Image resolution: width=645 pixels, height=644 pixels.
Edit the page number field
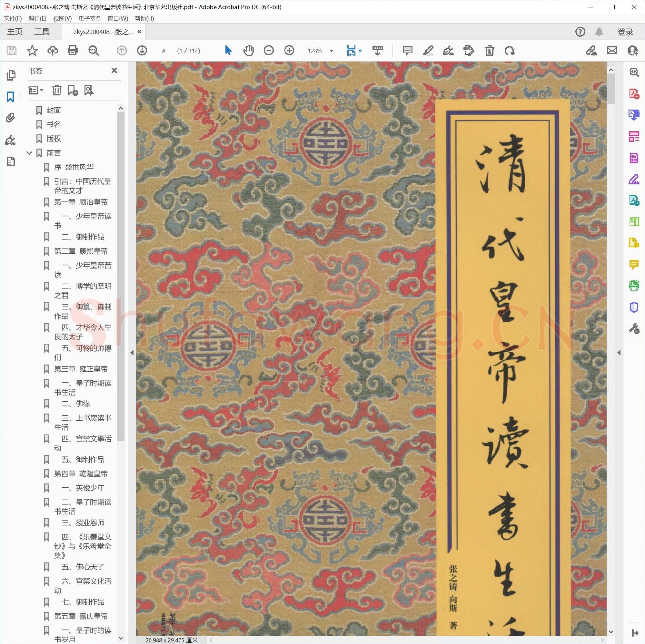(x=164, y=51)
